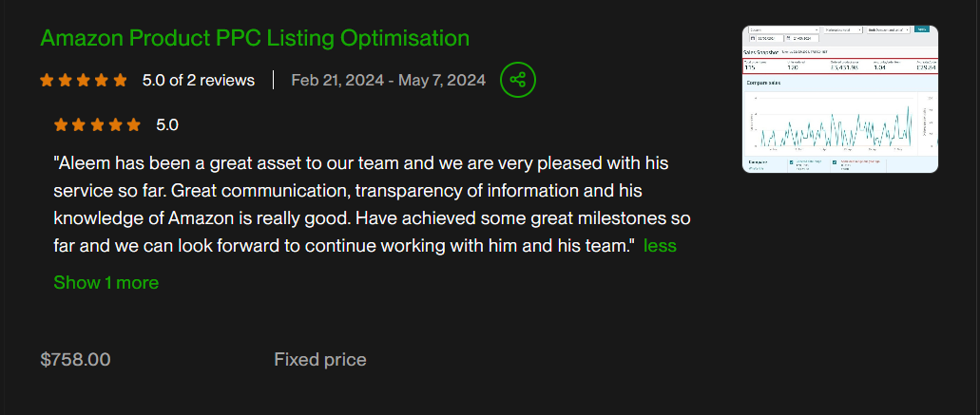Click the $758.00 price amount

point(76,360)
